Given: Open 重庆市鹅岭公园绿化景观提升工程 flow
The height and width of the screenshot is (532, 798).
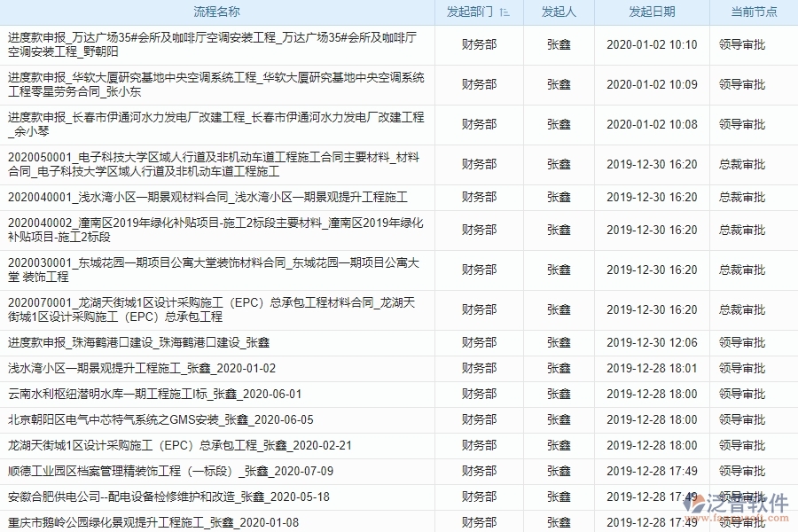Looking at the screenshot, I should tap(157, 517).
